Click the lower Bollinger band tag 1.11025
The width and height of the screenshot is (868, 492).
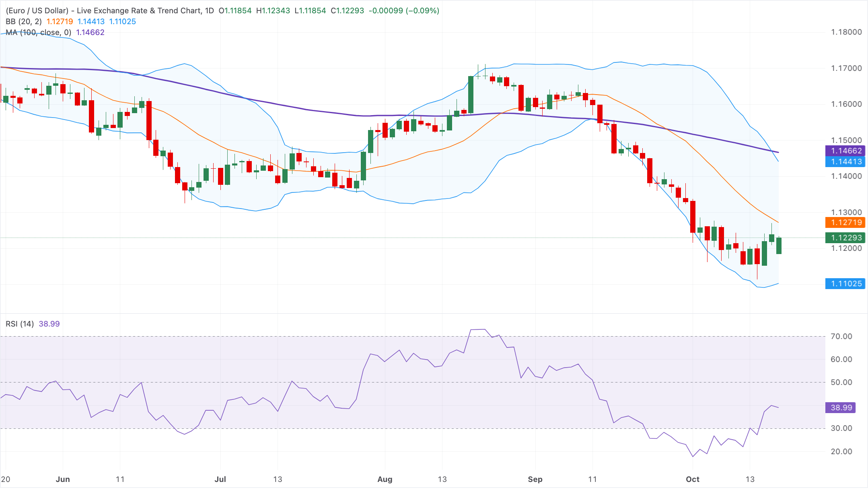845,283
